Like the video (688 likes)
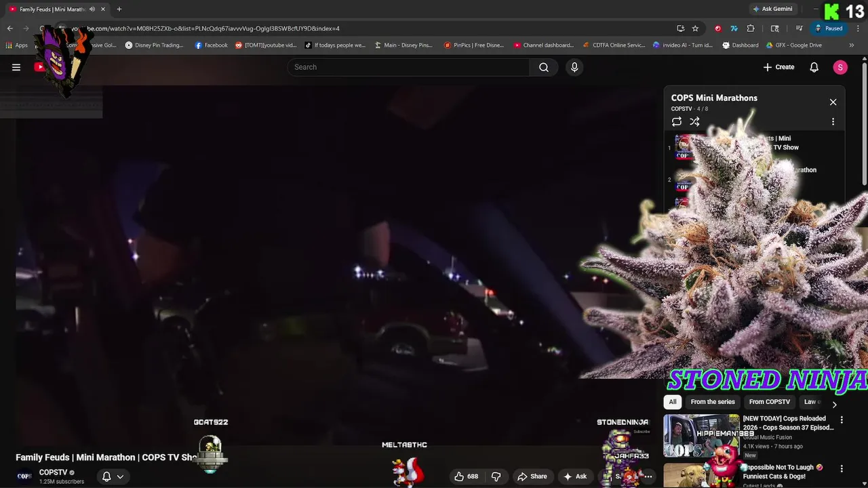Viewport: 868px width, 488px height. (467, 476)
